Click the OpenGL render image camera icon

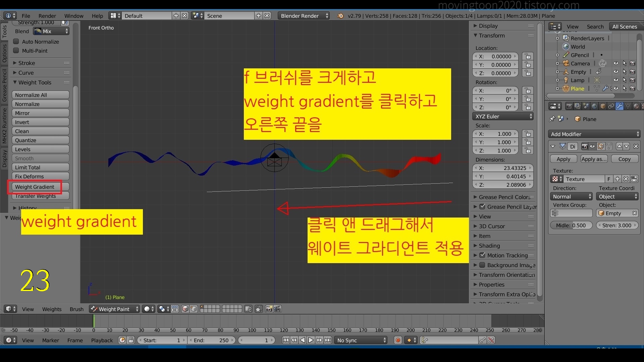(269, 309)
